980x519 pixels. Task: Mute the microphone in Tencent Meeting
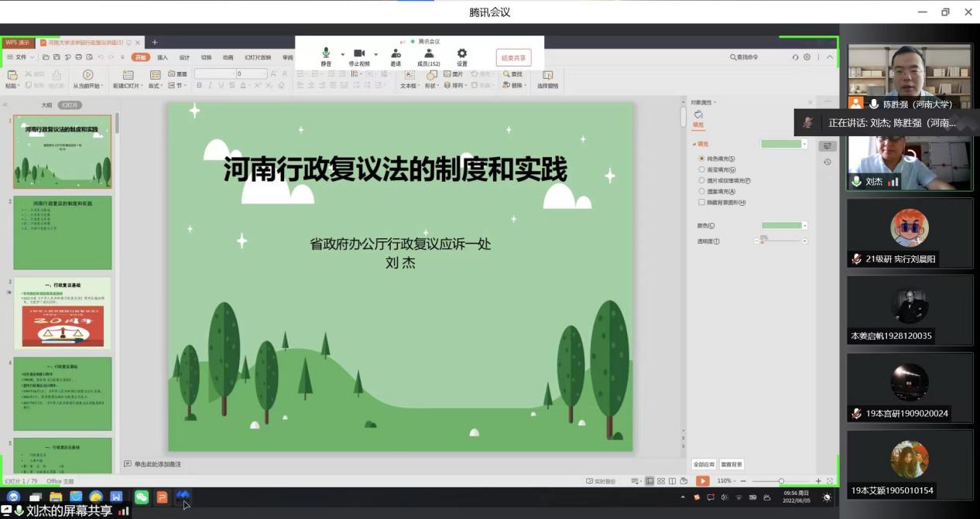(326, 53)
